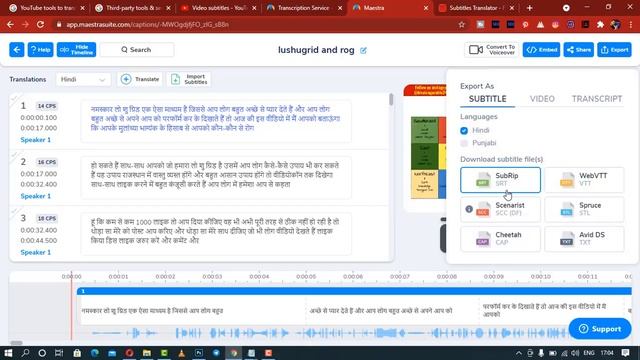Open notification center in system tray
The image size is (640, 360).
(x=625, y=353)
